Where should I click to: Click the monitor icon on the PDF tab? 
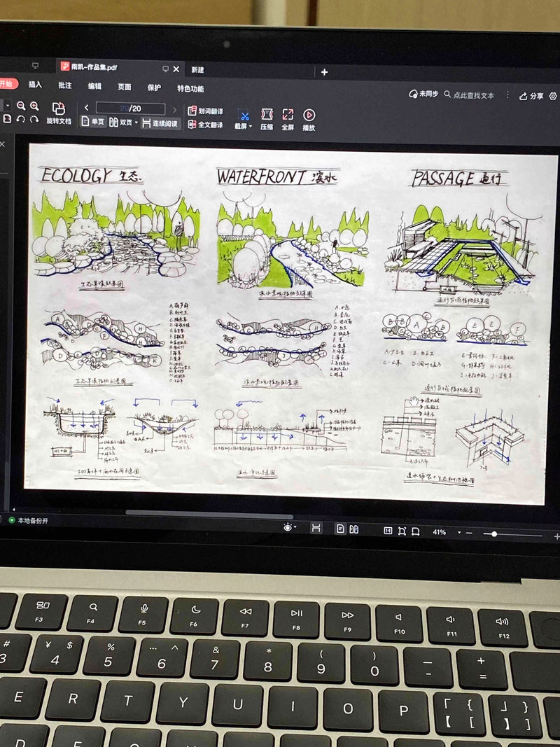point(165,69)
